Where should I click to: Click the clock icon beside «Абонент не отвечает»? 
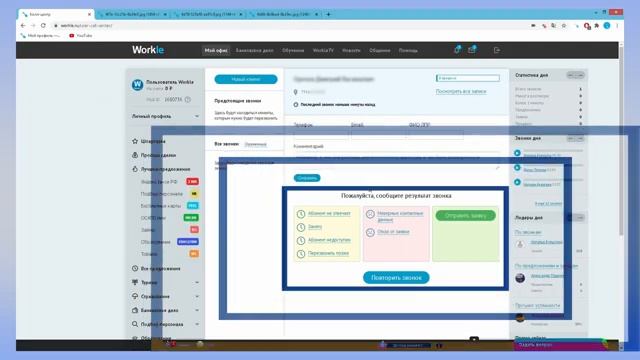coord(301,214)
